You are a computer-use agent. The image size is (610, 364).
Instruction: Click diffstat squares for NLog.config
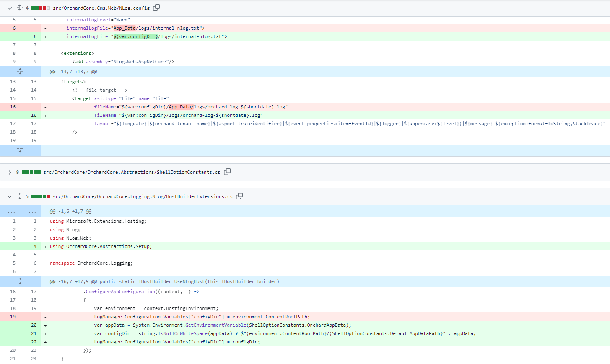41,8
